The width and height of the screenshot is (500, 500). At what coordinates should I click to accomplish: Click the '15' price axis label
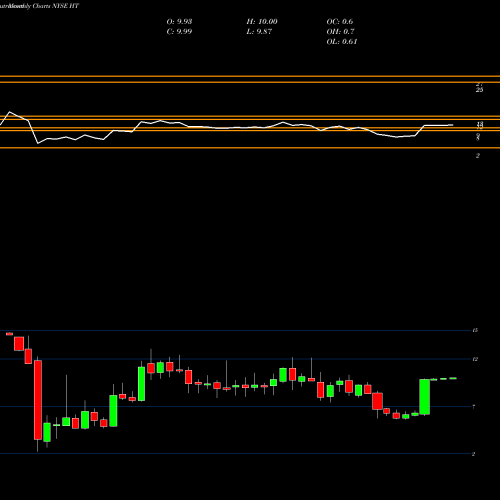475,330
